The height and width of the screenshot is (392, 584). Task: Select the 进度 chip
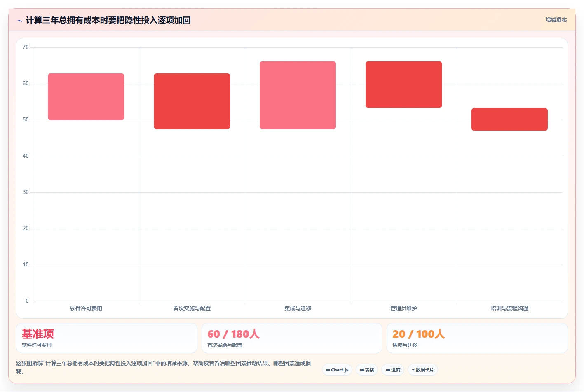393,370
